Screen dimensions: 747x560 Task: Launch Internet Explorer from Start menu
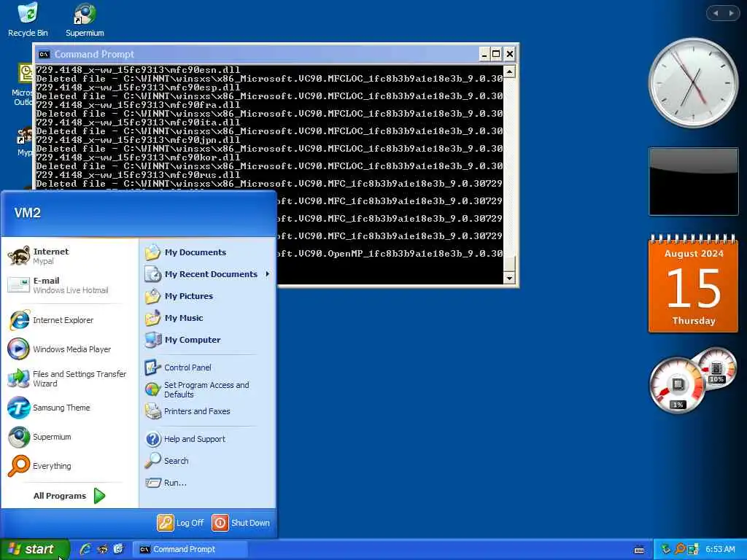pos(69,320)
